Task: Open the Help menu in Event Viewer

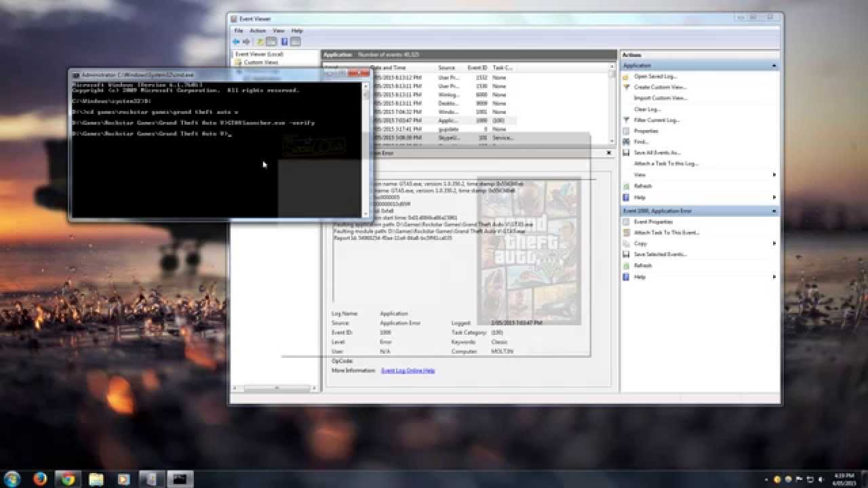Action: tap(297, 30)
